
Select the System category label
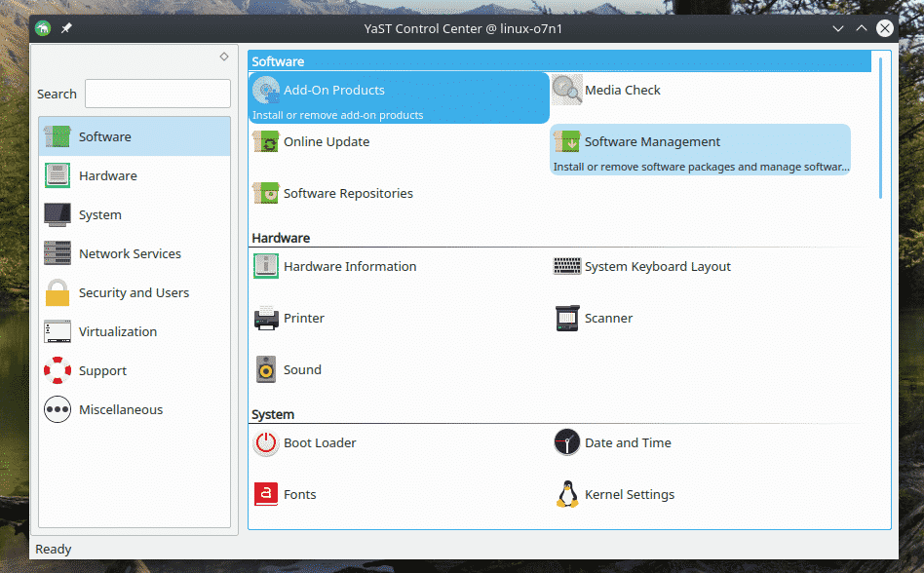click(100, 215)
